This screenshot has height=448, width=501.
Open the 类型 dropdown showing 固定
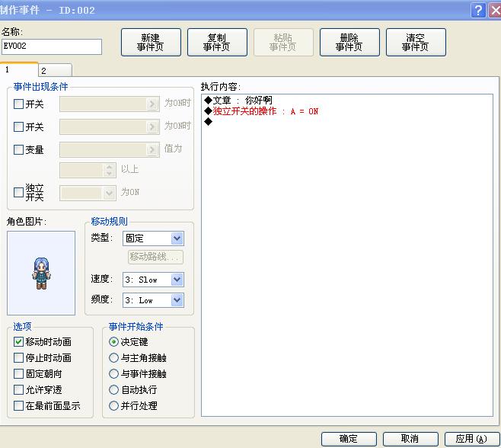153,238
